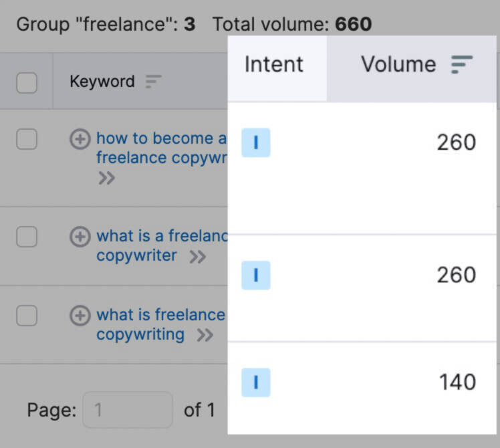Select the Volume column header label
This screenshot has height=448, width=500.
point(398,64)
